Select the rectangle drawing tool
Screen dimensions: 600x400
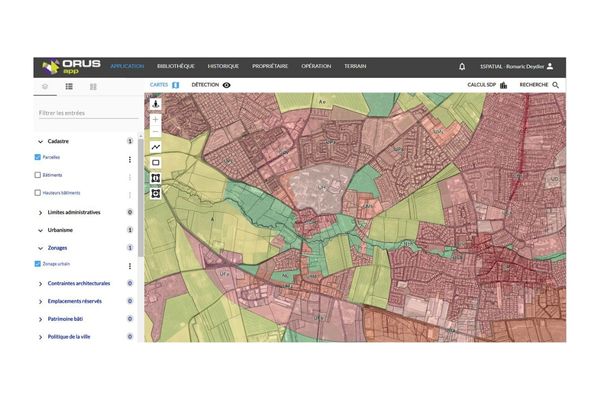tap(155, 162)
